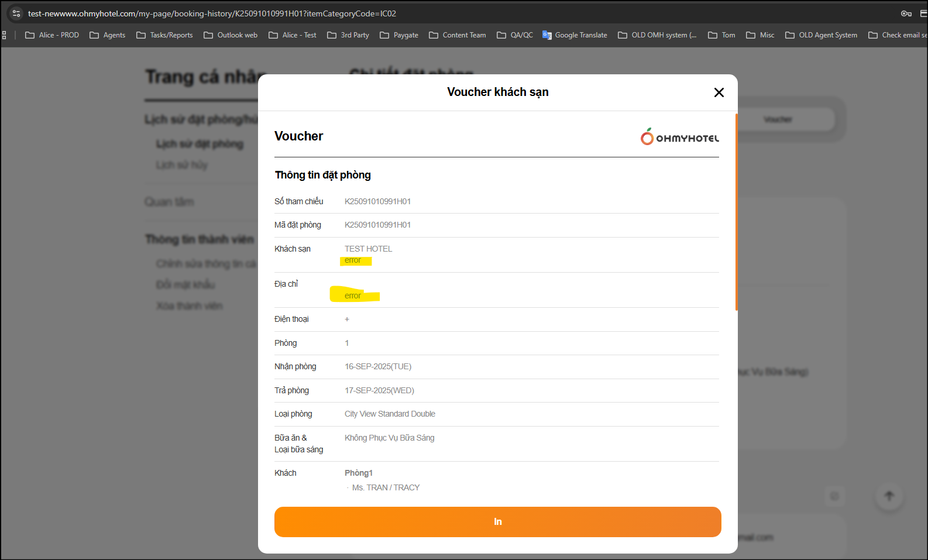Click the 3rd Party folder icon
Image resolution: width=928 pixels, height=560 pixels.
(x=332, y=35)
